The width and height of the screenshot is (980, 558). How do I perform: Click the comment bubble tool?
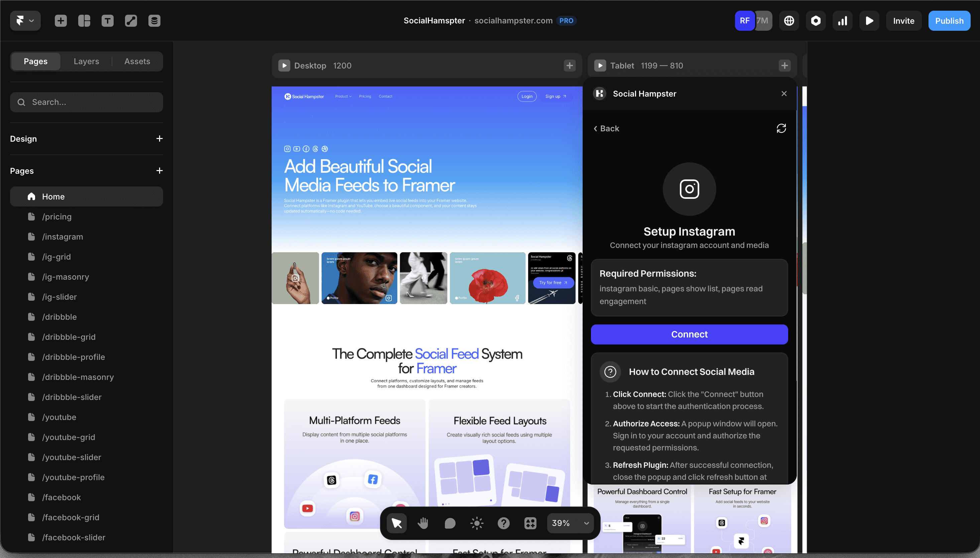pos(450,523)
